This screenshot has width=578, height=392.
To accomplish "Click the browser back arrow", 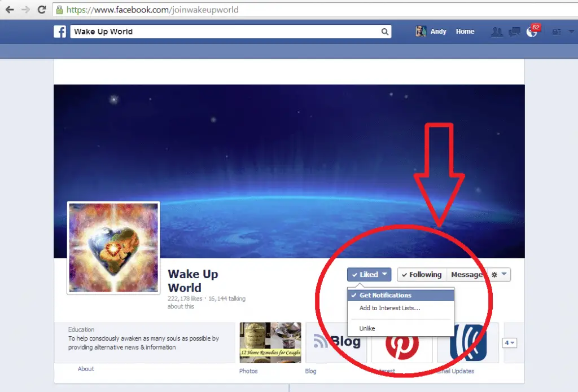I will pyautogui.click(x=10, y=10).
